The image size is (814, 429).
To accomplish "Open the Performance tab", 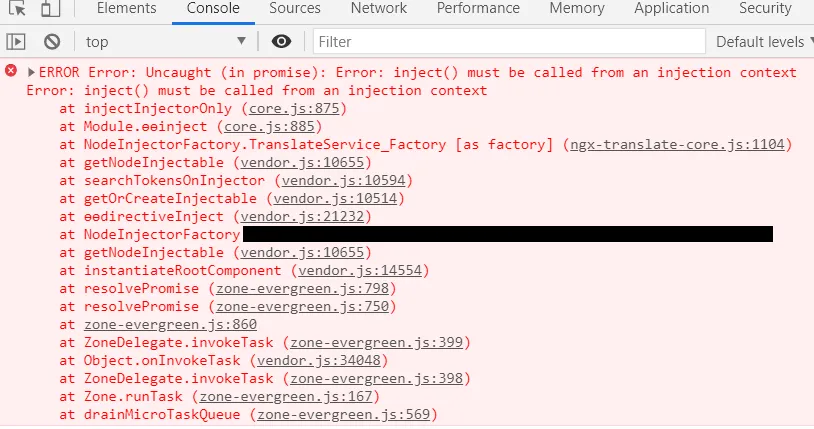I will 478,8.
